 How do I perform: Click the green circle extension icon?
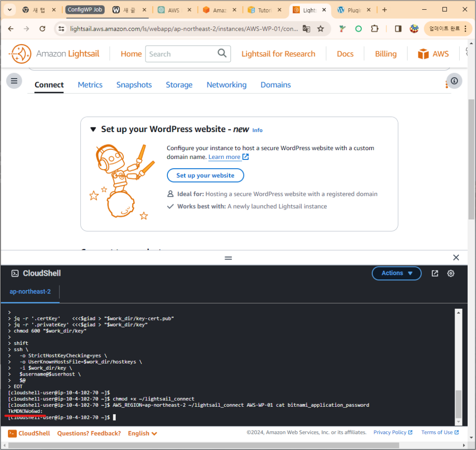coord(358,29)
